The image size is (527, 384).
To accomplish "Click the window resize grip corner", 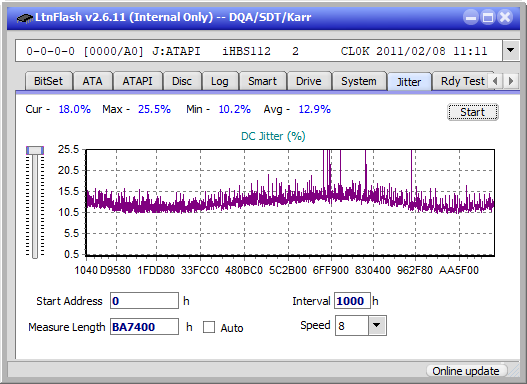I will 513,371.
